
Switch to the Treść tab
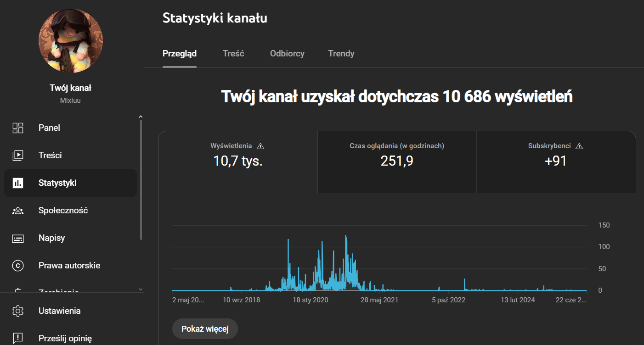[233, 54]
